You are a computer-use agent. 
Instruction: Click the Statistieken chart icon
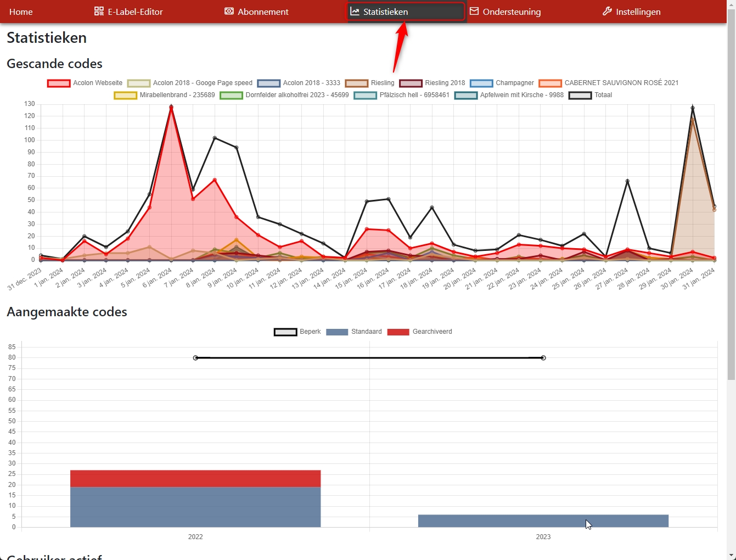(355, 12)
